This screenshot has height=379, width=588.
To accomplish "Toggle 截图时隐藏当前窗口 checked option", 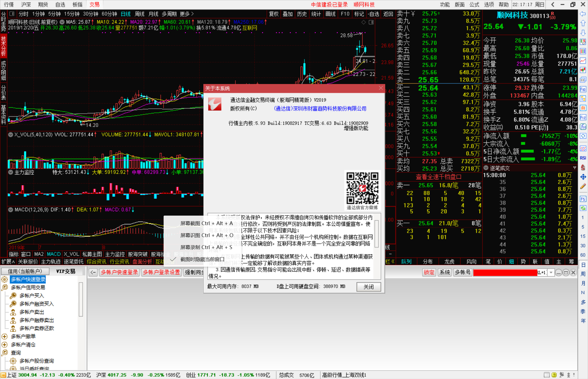I will coord(202,259).
